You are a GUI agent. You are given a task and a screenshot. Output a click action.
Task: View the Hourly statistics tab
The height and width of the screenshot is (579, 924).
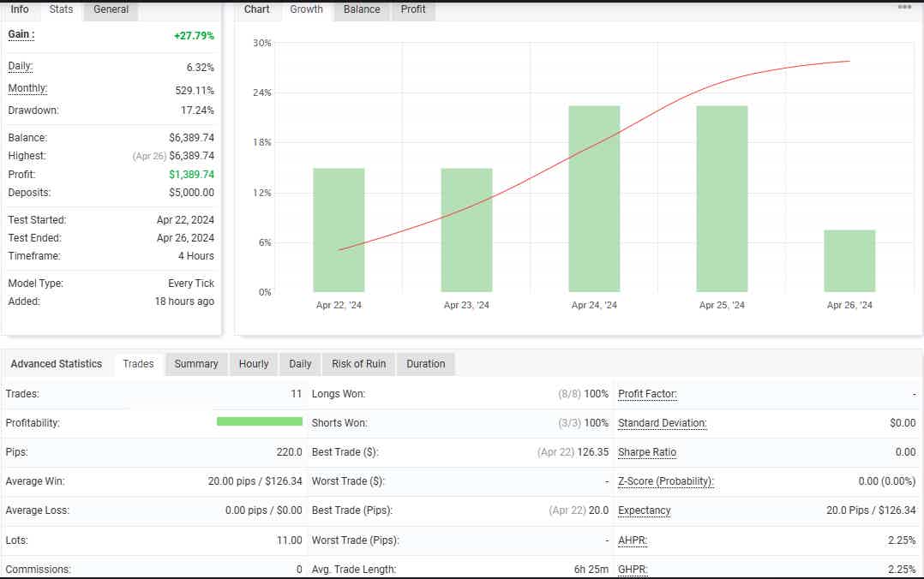click(x=253, y=364)
